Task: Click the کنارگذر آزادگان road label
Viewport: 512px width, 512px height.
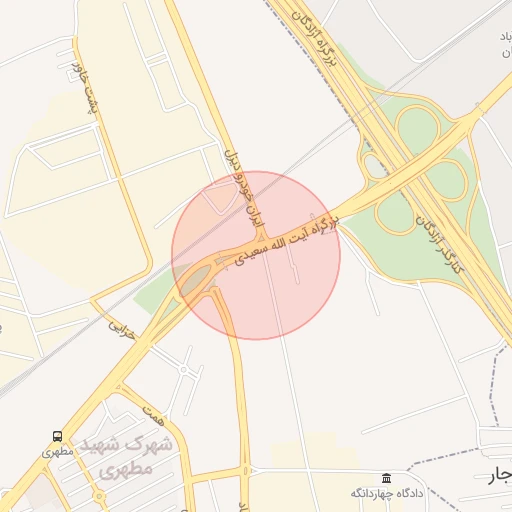Action: click(438, 245)
